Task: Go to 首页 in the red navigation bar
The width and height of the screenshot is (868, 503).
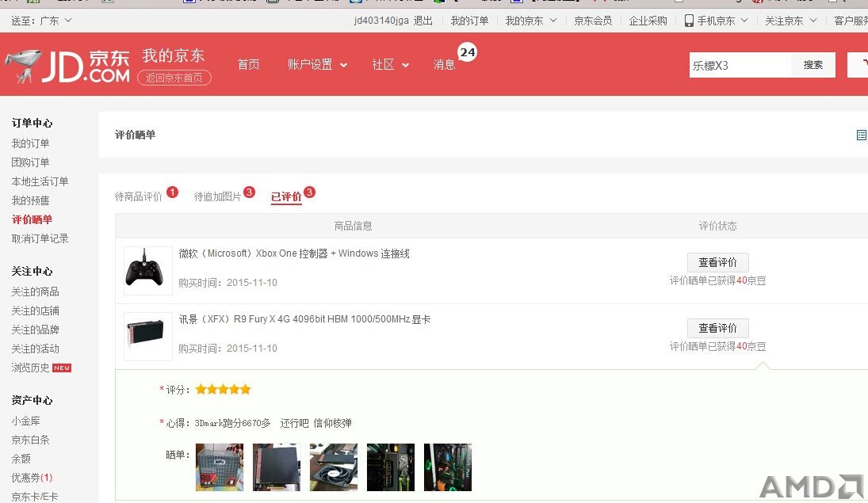Action: tap(249, 65)
